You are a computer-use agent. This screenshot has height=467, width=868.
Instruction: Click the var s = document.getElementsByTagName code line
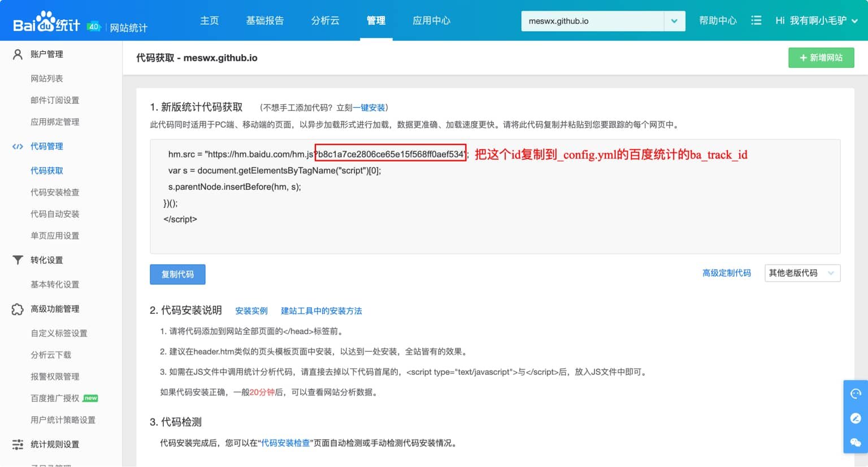(x=275, y=171)
